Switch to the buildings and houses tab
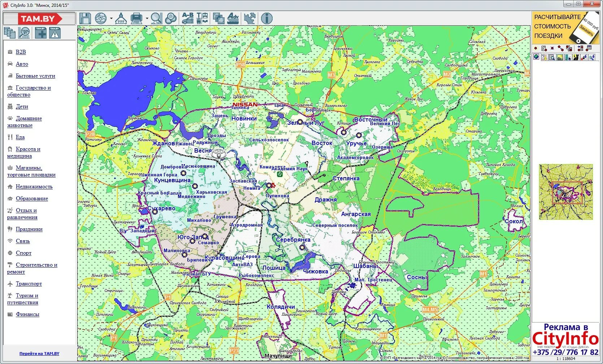The image size is (603, 364). [568, 57]
